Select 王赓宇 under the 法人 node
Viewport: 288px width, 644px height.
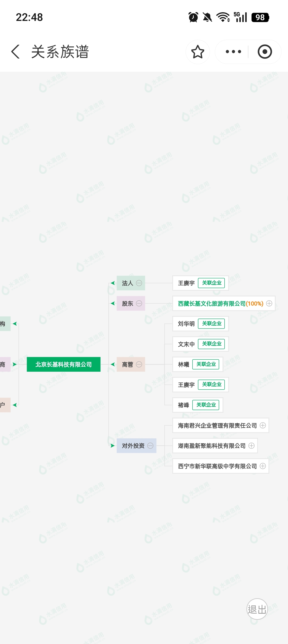click(x=186, y=283)
